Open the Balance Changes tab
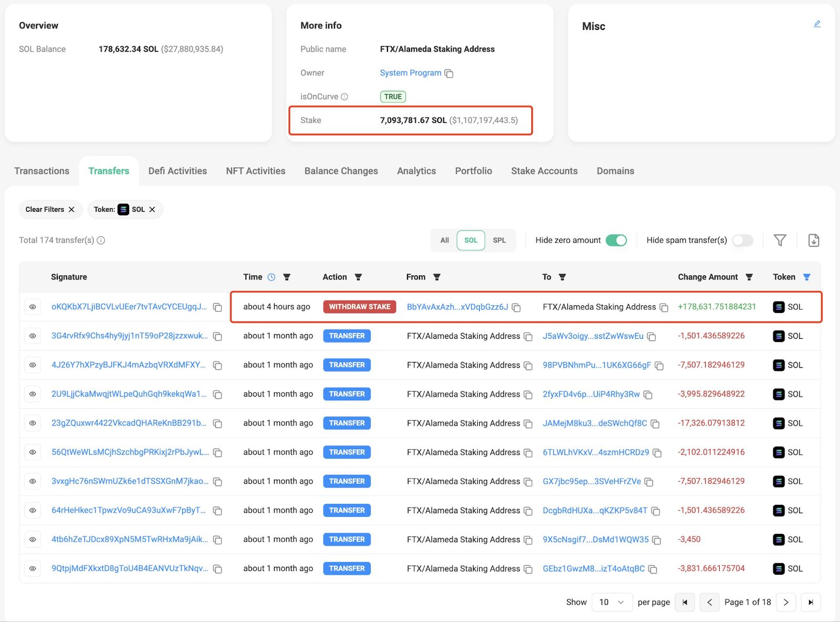This screenshot has height=622, width=840. [341, 171]
